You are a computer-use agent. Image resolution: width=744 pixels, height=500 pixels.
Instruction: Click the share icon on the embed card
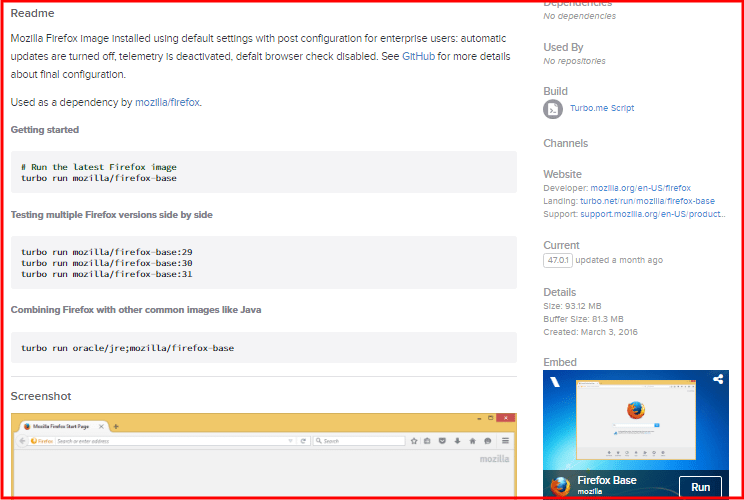tap(718, 379)
